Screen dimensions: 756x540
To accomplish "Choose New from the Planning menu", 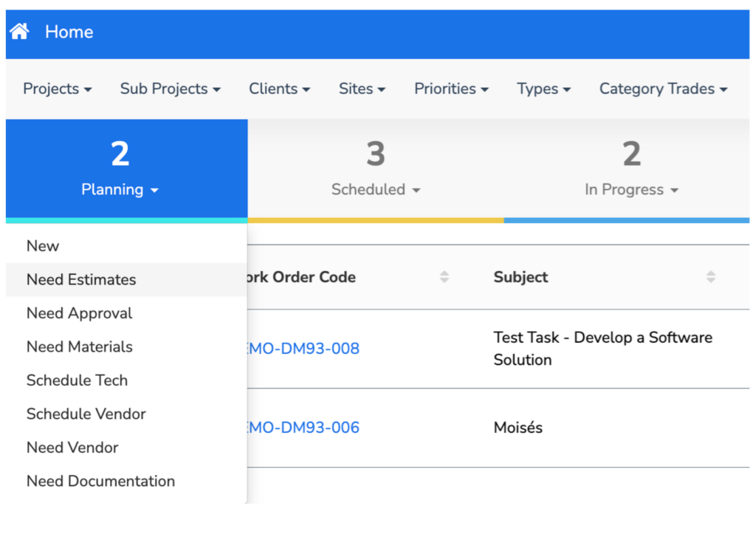I will point(126,246).
